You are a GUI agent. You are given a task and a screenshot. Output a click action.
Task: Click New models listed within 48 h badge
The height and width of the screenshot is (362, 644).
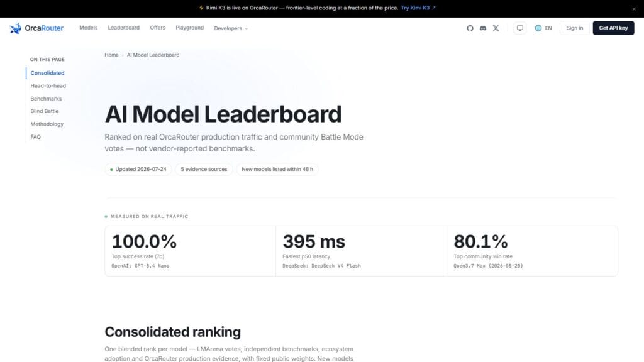277,169
